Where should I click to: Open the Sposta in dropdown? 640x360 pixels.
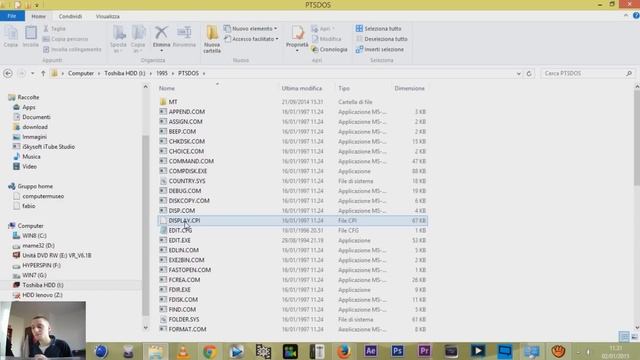[118, 39]
